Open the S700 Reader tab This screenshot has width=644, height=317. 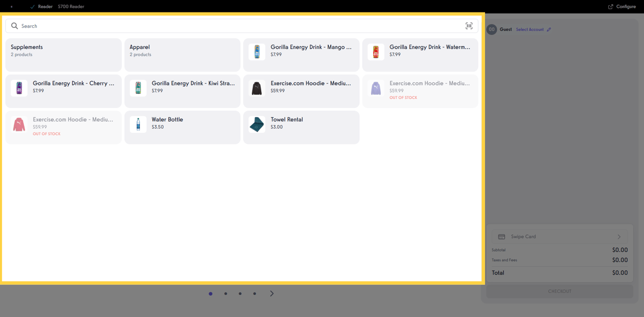pyautogui.click(x=71, y=7)
